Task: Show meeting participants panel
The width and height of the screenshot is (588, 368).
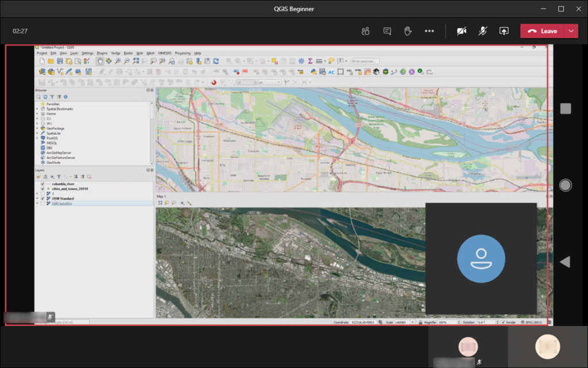Action: click(365, 31)
